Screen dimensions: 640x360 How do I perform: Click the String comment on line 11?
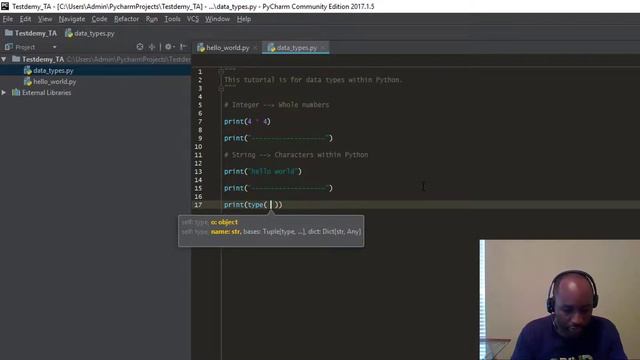click(x=296, y=155)
